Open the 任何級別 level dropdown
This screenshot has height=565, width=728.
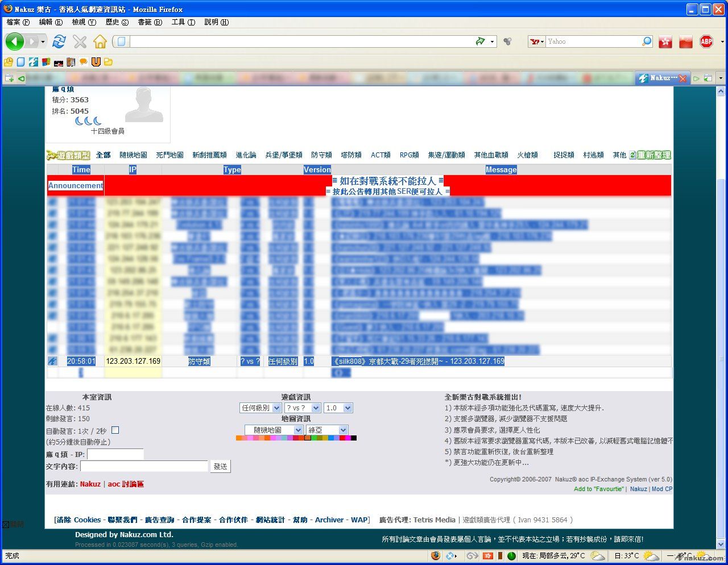coord(260,408)
